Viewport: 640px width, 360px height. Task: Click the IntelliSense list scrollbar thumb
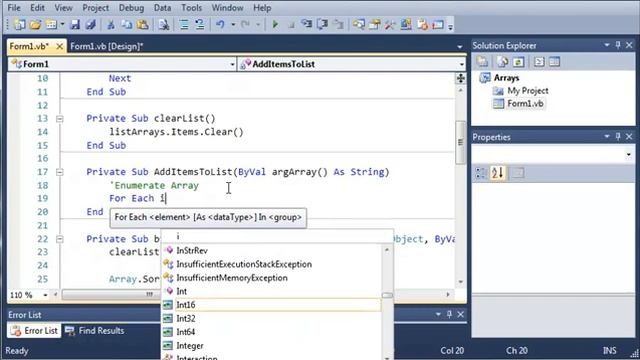pos(387,295)
